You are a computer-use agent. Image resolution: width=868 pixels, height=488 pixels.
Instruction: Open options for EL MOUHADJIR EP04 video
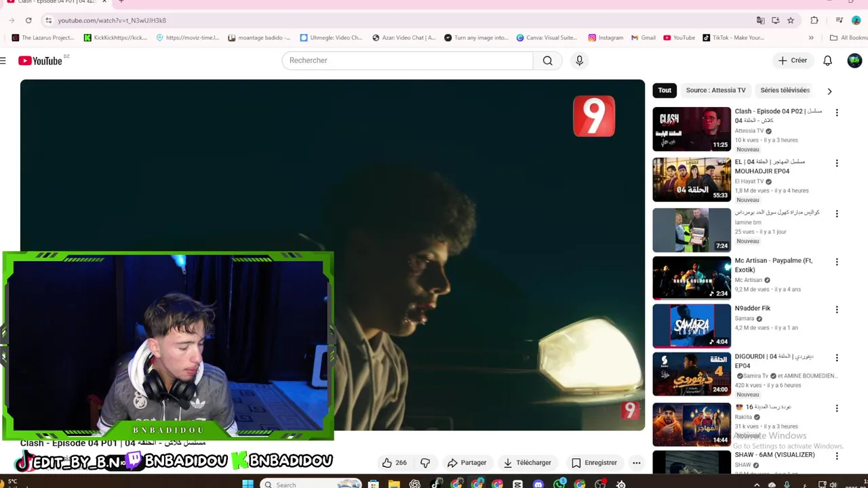pyautogui.click(x=837, y=163)
